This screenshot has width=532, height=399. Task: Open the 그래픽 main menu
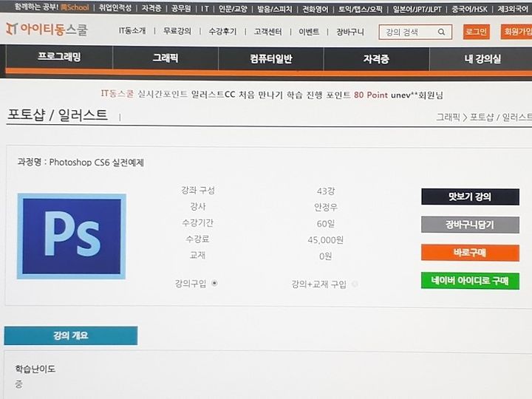click(166, 58)
